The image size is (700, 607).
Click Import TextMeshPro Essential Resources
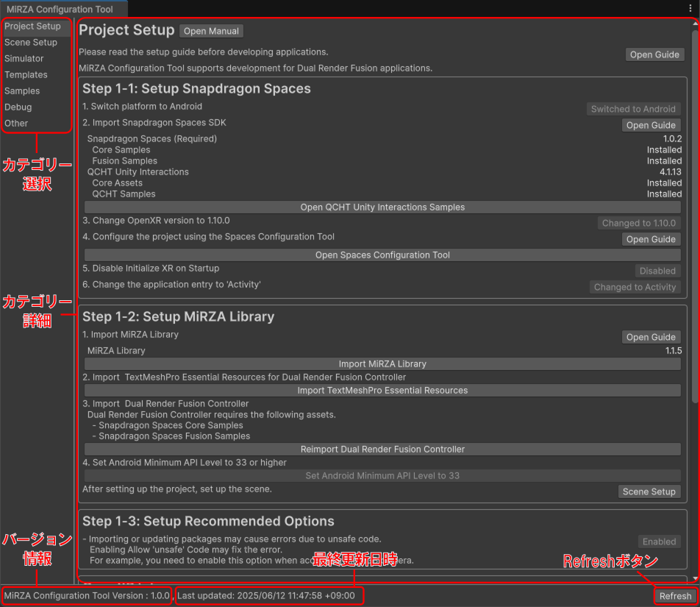pos(382,391)
